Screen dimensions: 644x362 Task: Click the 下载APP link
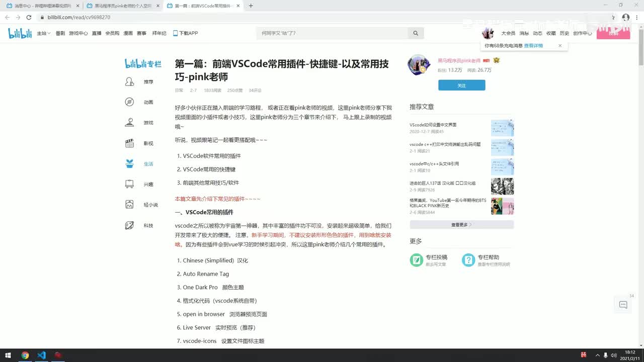(x=185, y=33)
